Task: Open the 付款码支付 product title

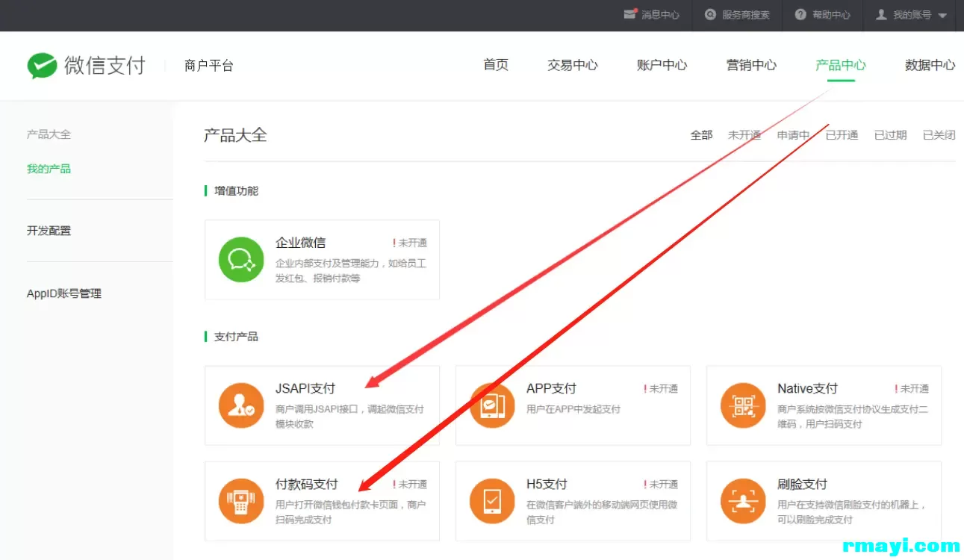Action: (307, 484)
